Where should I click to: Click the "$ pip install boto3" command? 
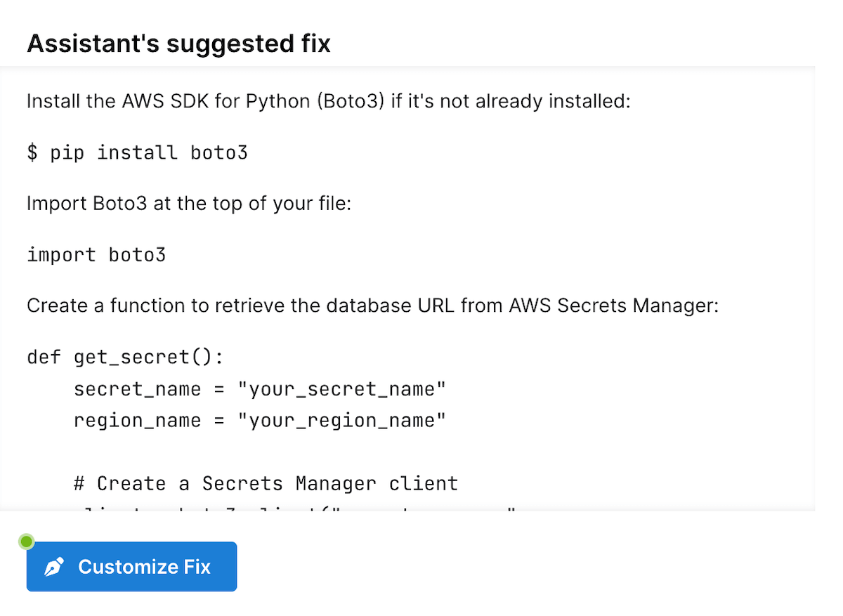point(137,152)
